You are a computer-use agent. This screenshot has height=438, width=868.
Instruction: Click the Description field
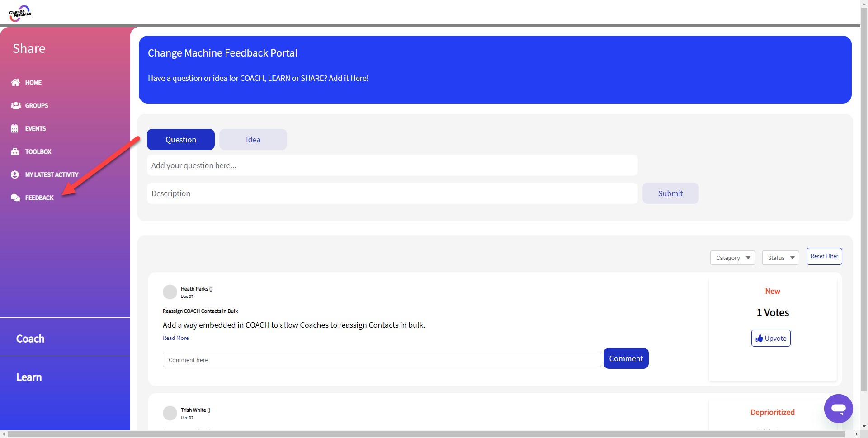[392, 193]
